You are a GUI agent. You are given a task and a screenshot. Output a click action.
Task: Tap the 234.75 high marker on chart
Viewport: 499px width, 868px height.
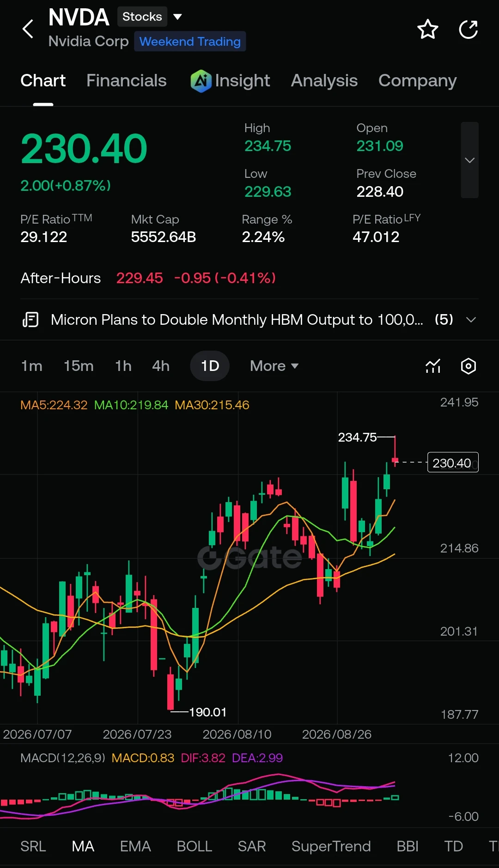357,437
